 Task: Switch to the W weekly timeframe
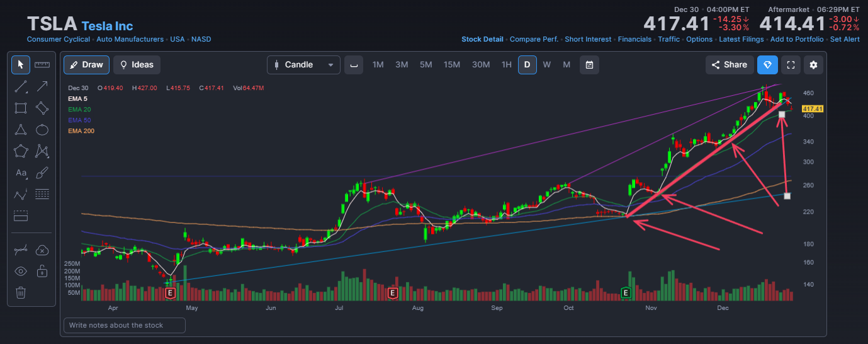pyautogui.click(x=547, y=65)
